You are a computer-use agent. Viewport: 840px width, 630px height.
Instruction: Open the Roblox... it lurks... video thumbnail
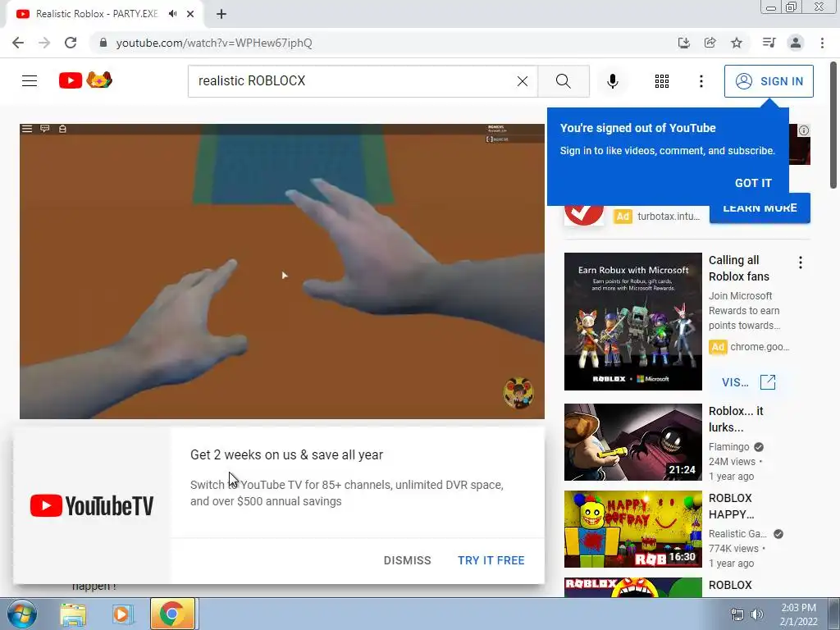632,442
